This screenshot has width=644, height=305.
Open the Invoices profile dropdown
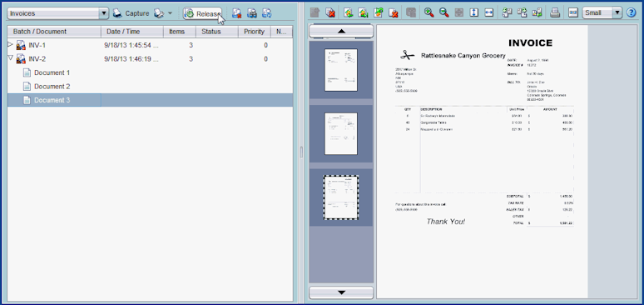(104, 13)
